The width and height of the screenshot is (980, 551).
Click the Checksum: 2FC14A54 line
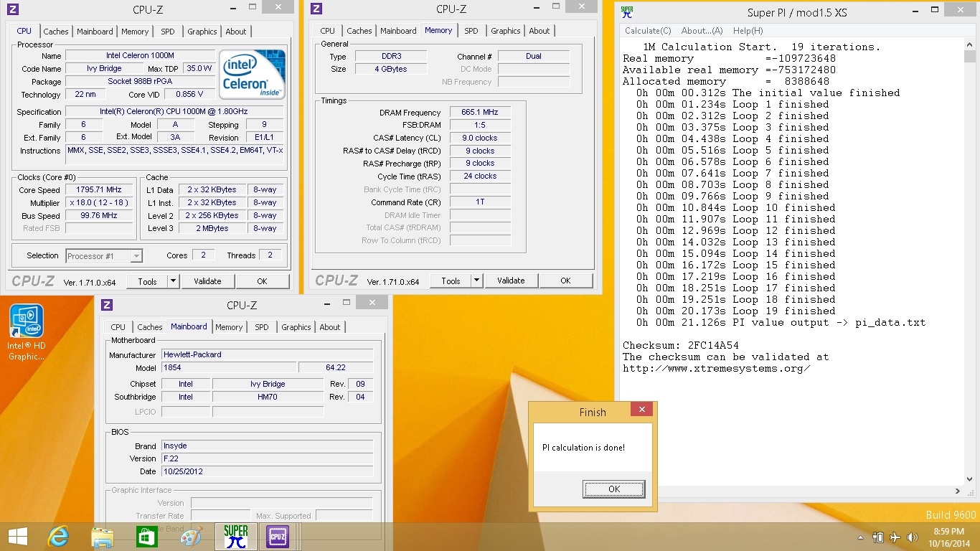click(681, 345)
